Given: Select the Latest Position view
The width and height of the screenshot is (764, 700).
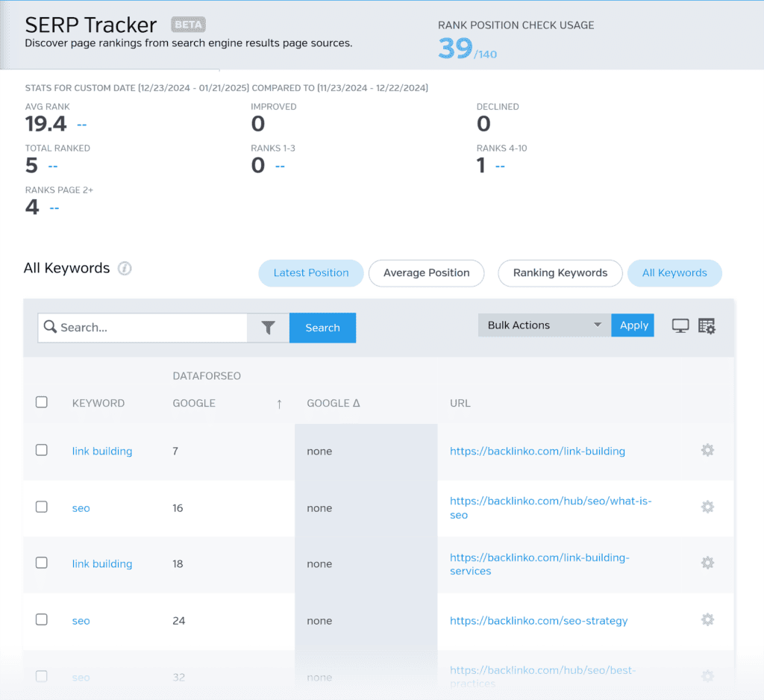Looking at the screenshot, I should click(310, 273).
